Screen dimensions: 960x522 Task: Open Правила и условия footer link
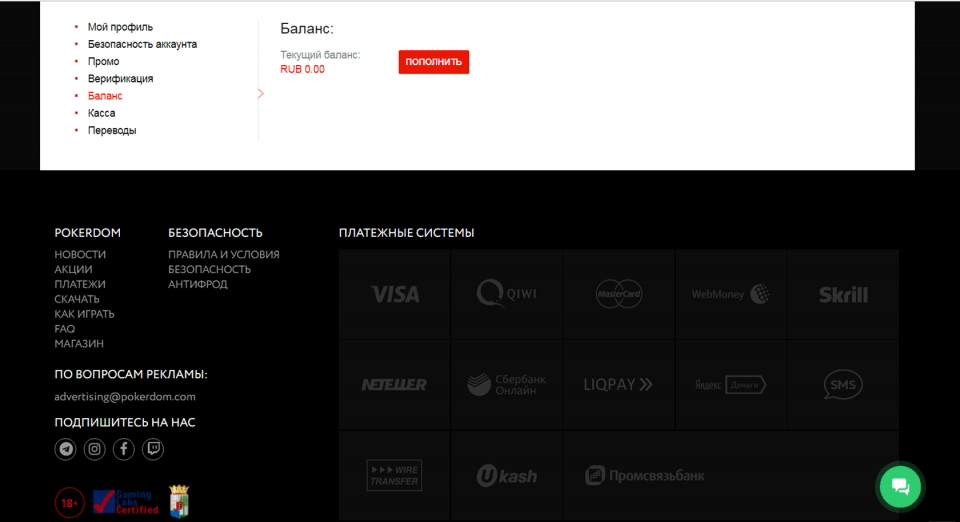pyautogui.click(x=223, y=254)
